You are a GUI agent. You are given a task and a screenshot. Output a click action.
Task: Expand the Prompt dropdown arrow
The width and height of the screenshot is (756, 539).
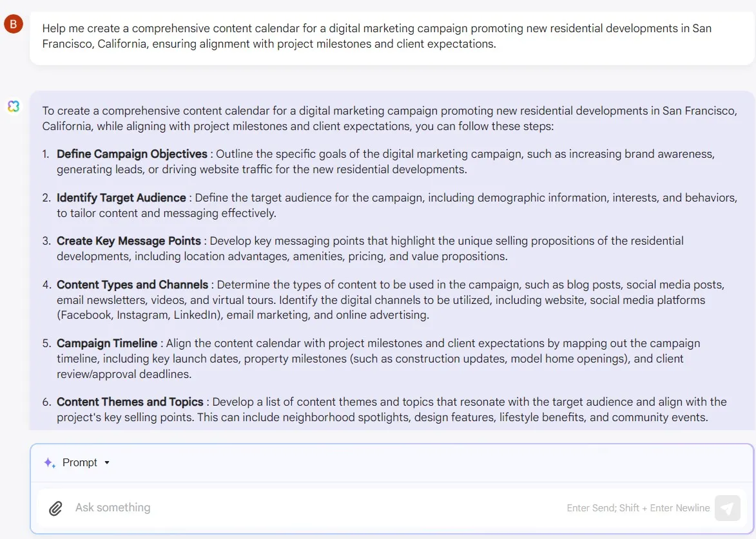[x=107, y=462]
